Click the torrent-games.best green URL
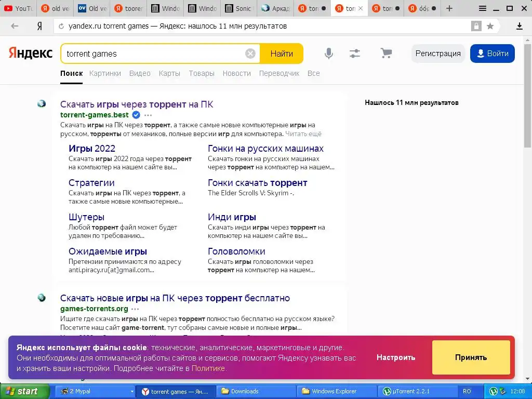Viewport: 532px width, 399px height. click(x=95, y=115)
